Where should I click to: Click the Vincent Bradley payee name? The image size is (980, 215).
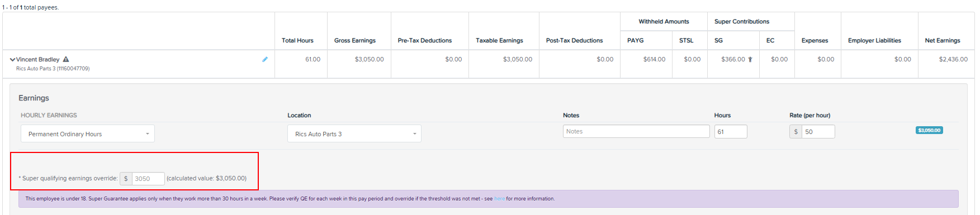point(37,59)
